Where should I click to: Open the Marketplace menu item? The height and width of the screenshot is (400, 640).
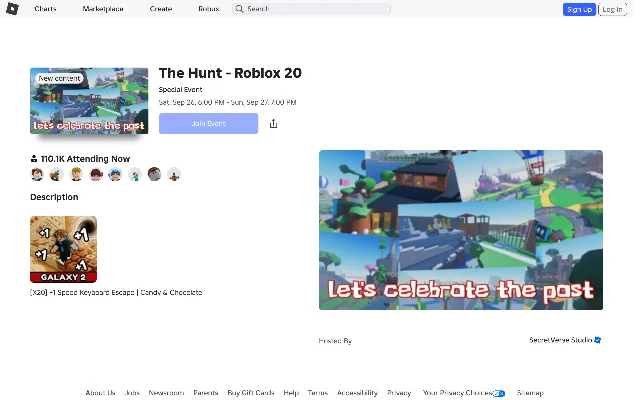point(103,9)
